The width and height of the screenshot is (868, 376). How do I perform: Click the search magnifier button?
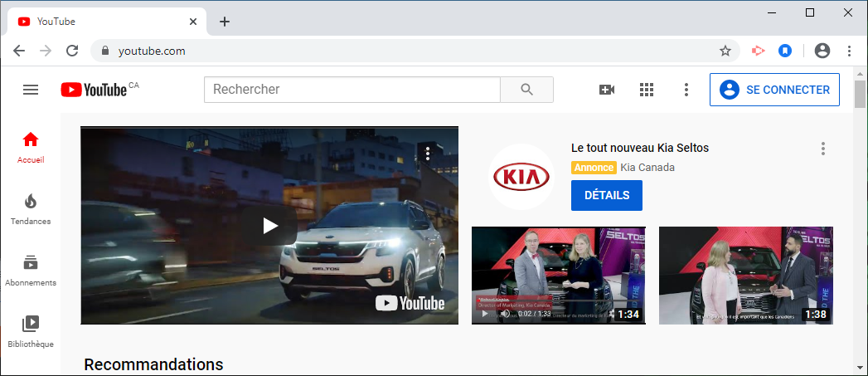pos(526,90)
